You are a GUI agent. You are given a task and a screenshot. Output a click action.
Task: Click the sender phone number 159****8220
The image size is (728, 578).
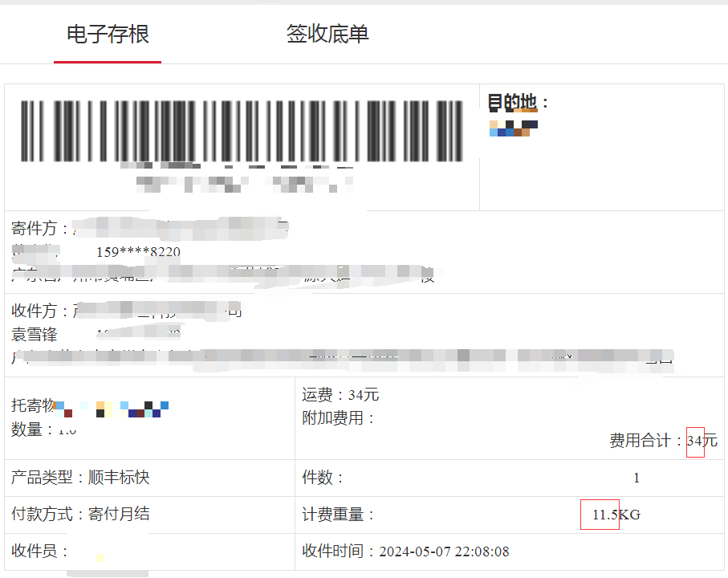(x=138, y=252)
